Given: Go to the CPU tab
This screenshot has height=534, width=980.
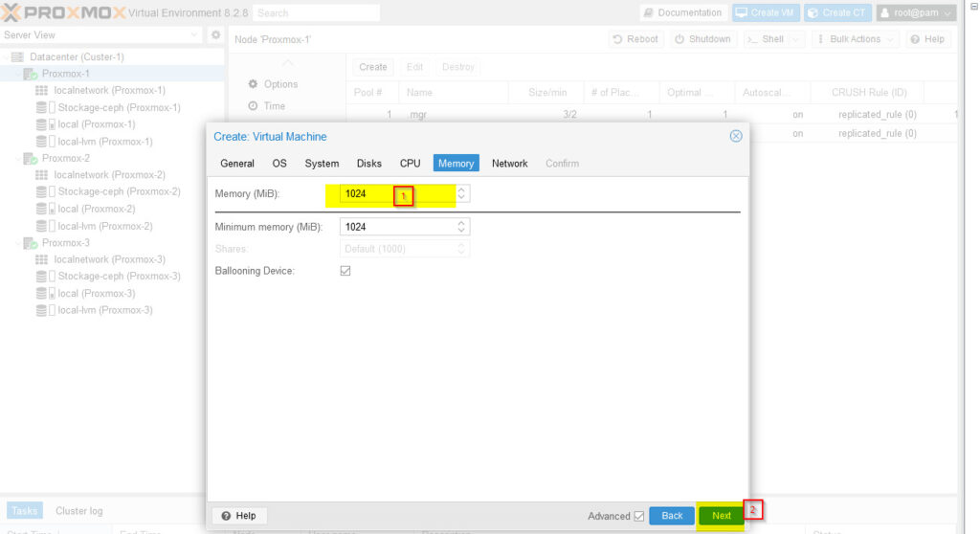Looking at the screenshot, I should (x=410, y=164).
